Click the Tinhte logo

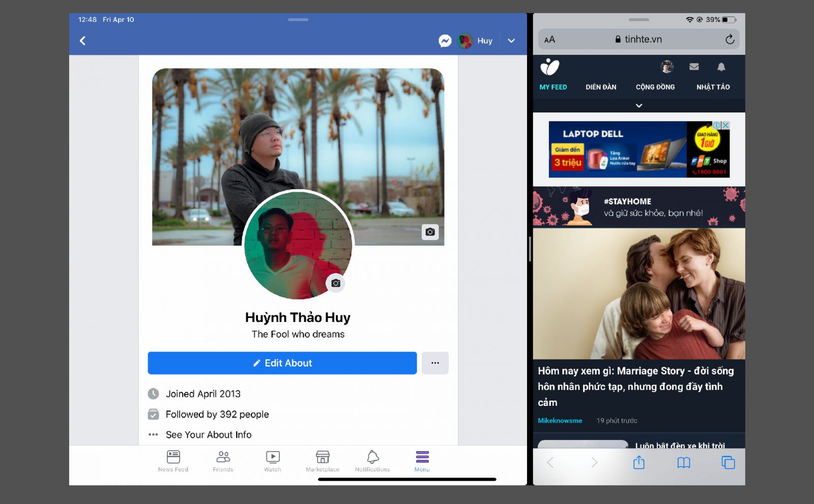550,67
